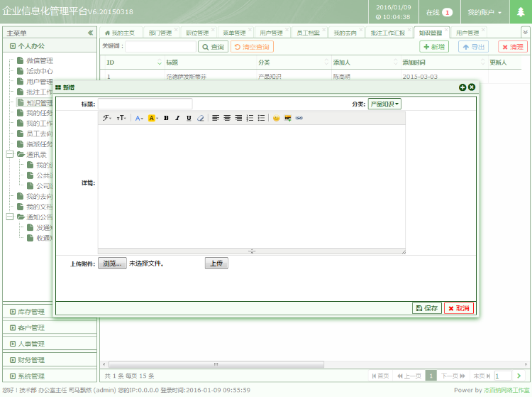
Task: Toggle bold formatting in the editor
Action: point(166,118)
